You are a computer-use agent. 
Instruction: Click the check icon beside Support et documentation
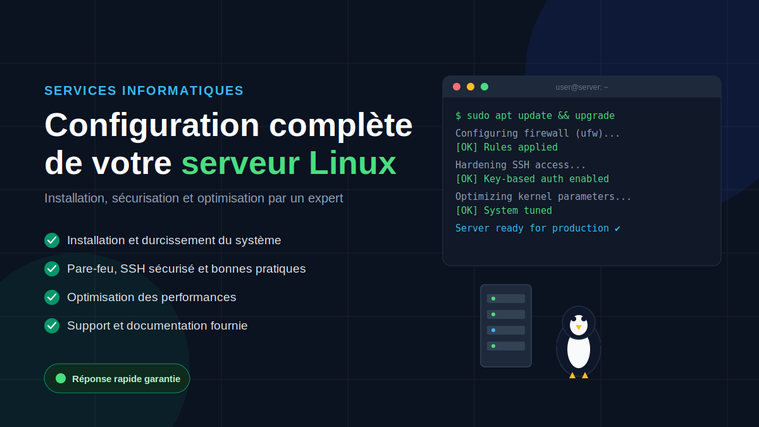52,326
